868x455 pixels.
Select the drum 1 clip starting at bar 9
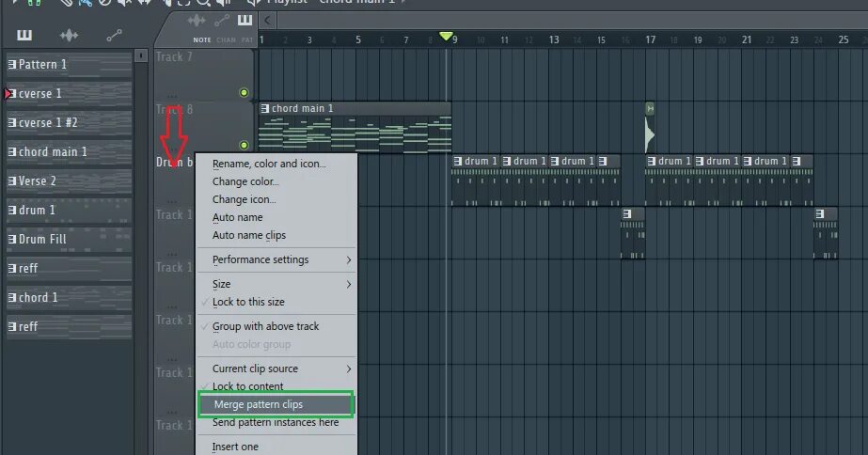pyautogui.click(x=476, y=180)
